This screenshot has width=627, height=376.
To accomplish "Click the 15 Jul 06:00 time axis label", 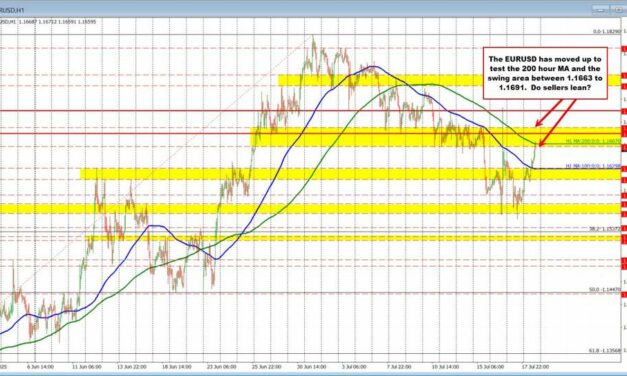I will [x=489, y=366].
